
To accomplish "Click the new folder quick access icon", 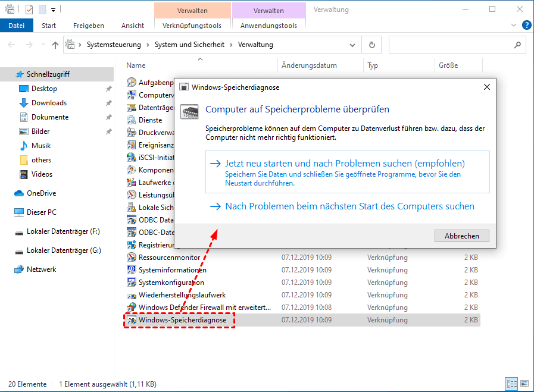I will point(42,10).
